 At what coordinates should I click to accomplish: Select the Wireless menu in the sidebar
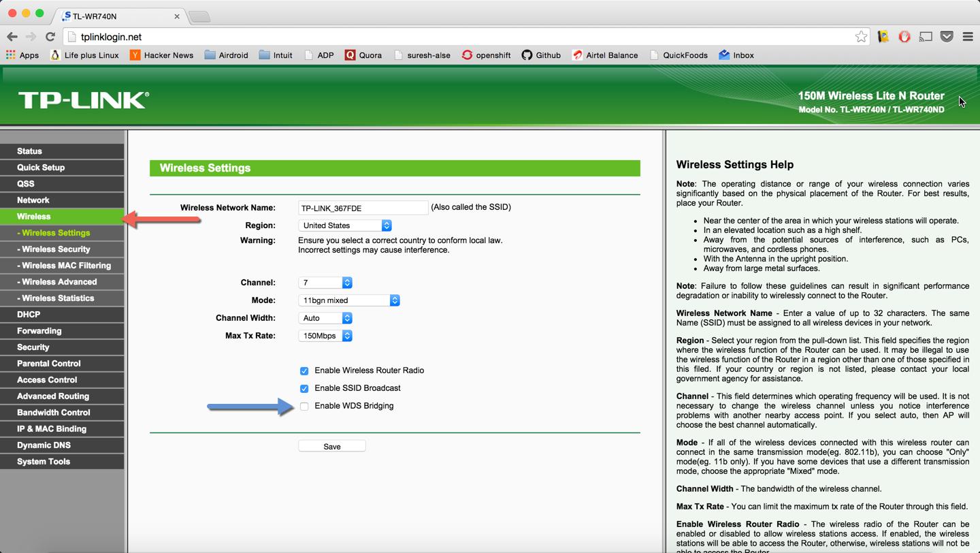click(x=62, y=217)
